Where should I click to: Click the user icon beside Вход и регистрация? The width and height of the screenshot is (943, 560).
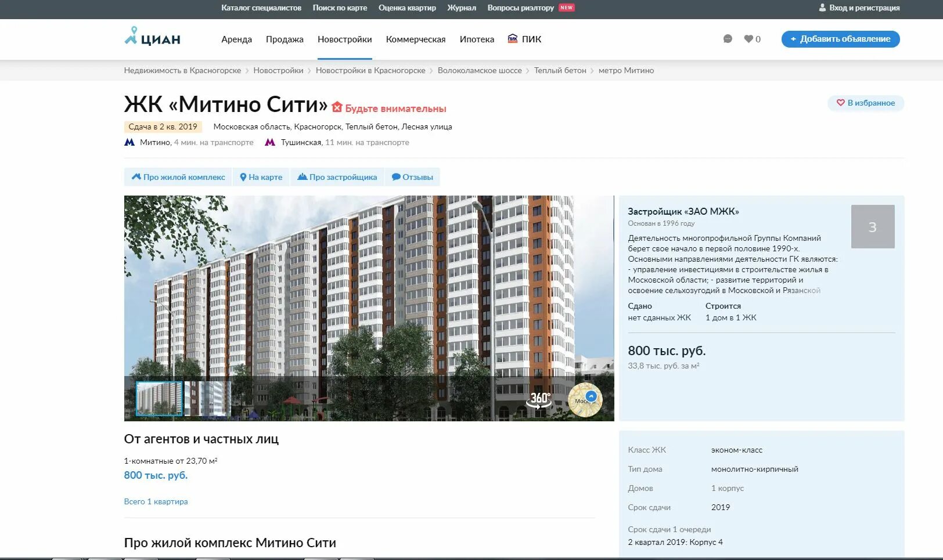(x=822, y=8)
